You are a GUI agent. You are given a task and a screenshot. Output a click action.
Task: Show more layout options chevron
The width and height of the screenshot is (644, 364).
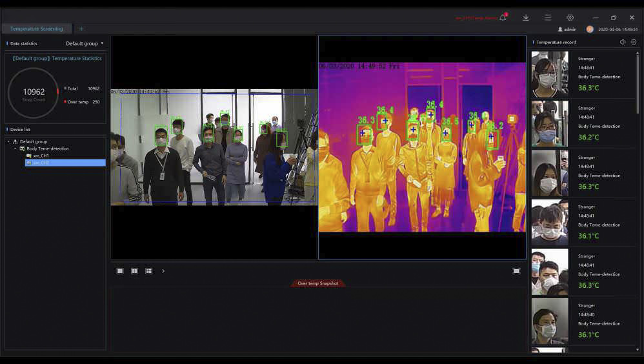[163, 271]
